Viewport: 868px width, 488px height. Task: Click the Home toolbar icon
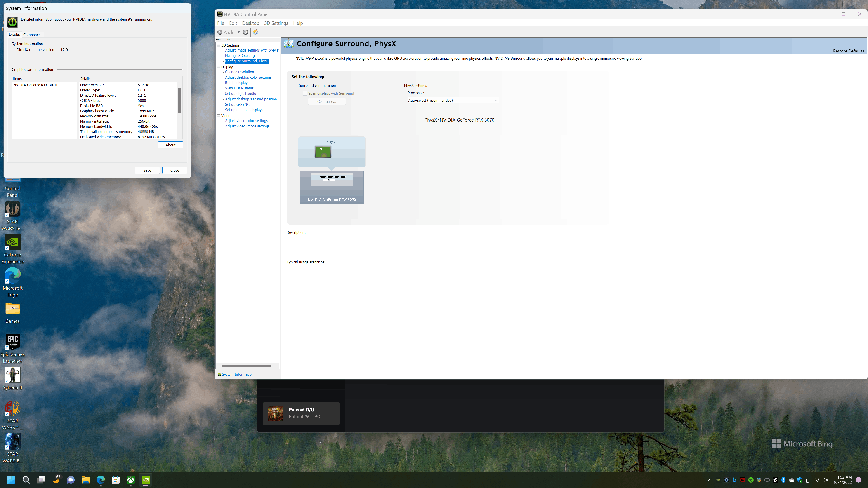tap(256, 32)
